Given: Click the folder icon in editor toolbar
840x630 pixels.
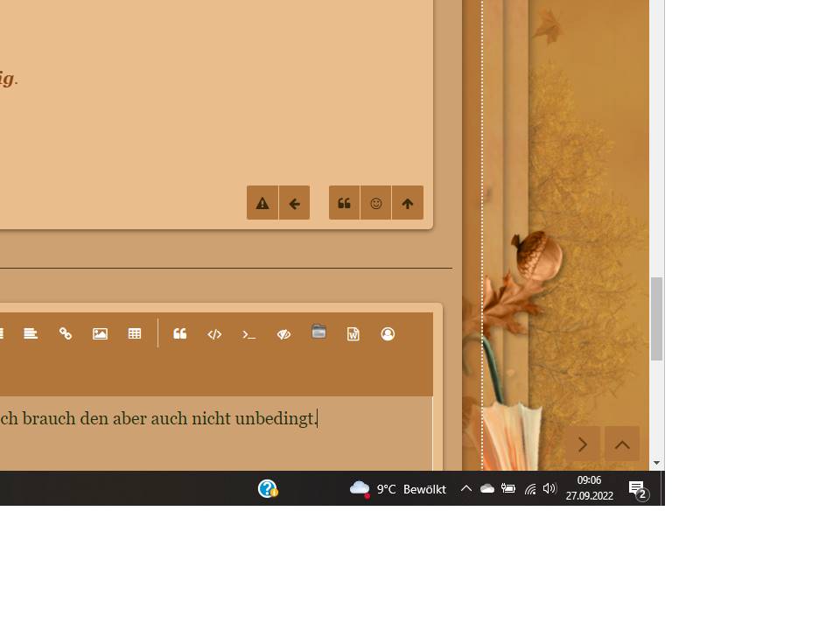Looking at the screenshot, I should tap(318, 332).
